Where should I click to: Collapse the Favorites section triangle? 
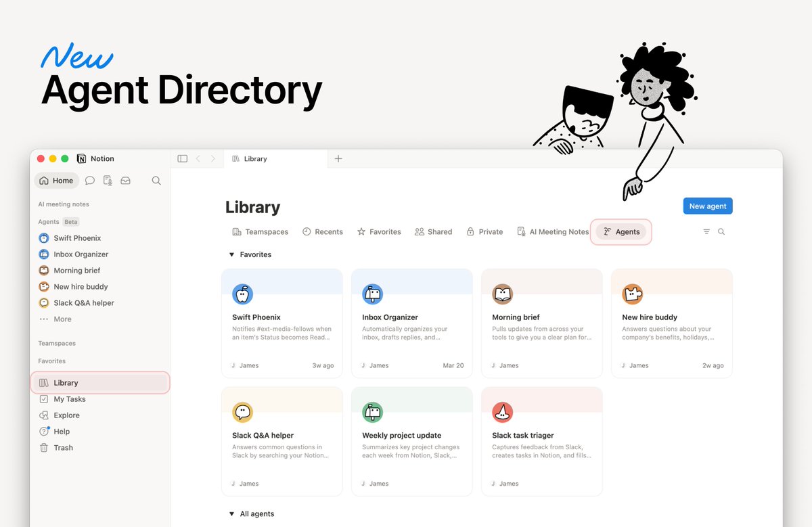pos(231,255)
